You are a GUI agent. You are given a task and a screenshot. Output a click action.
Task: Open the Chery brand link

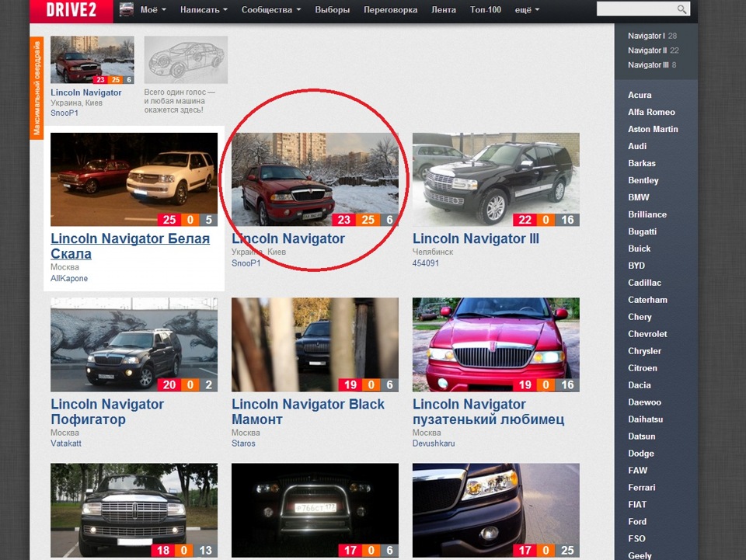[x=640, y=317]
